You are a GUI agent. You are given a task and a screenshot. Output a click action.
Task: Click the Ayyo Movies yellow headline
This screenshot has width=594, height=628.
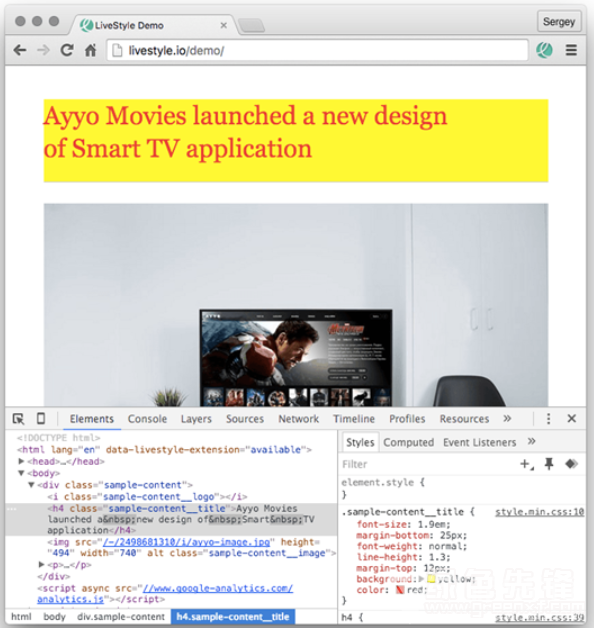click(x=296, y=141)
